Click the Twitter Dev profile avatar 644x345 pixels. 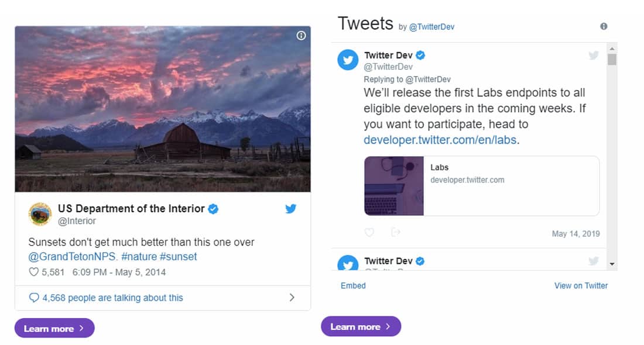tap(348, 60)
